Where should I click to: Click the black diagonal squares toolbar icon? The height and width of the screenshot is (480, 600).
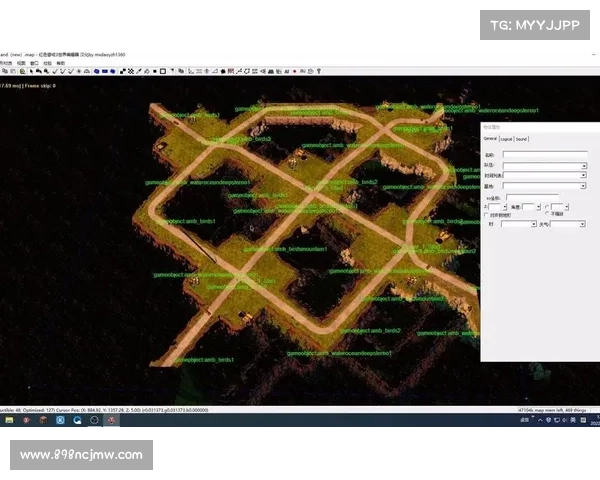tap(123, 71)
